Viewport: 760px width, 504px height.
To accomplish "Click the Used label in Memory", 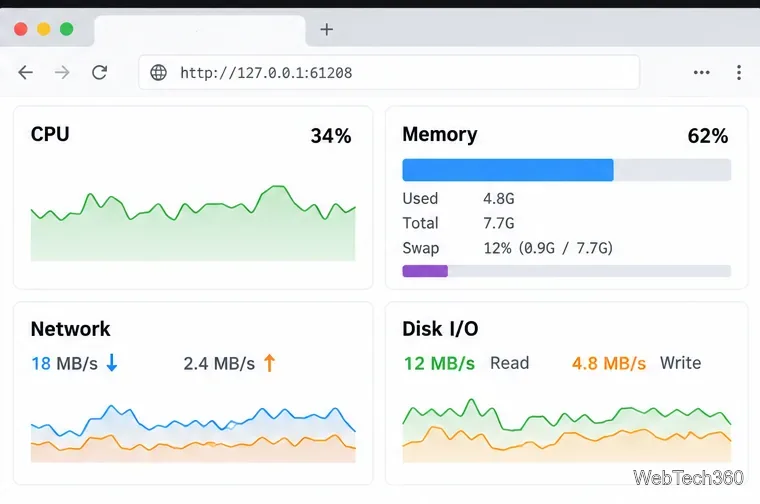I will 420,199.
